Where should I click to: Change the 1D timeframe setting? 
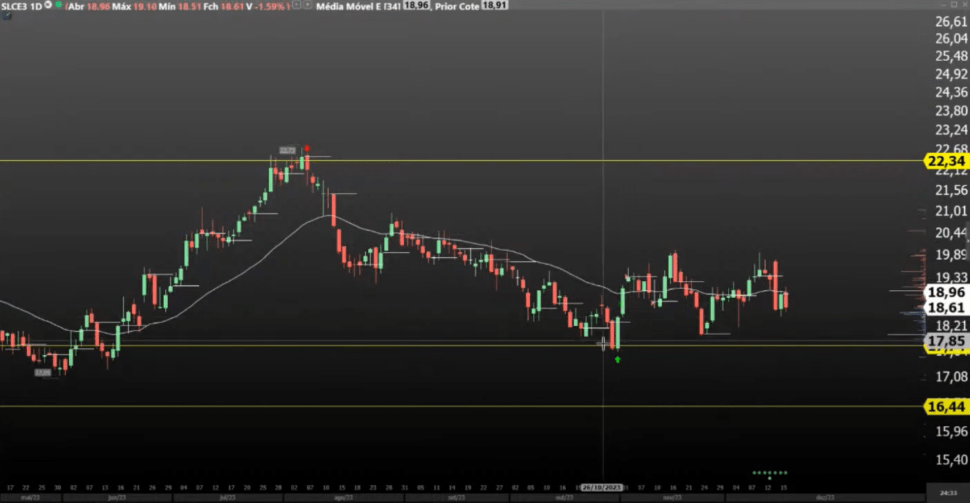point(38,5)
